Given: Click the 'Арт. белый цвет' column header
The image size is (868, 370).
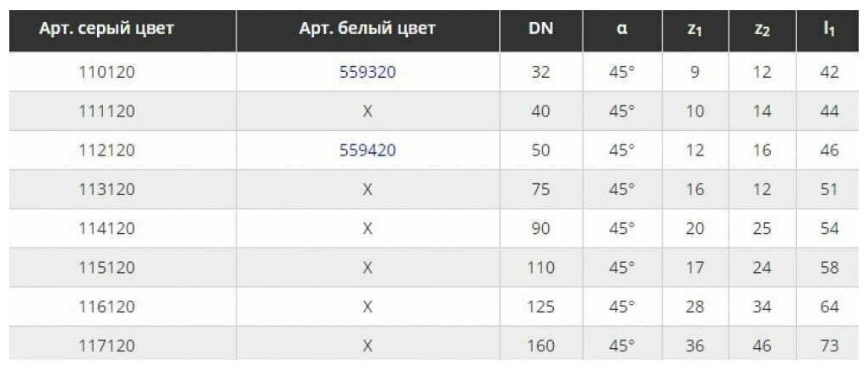Looking at the screenshot, I should [x=367, y=29].
